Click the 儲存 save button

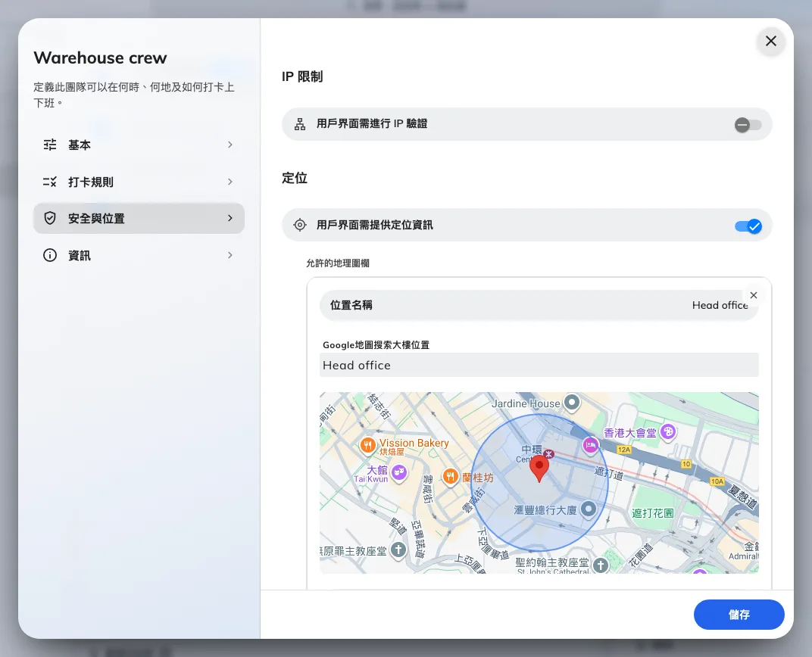(x=739, y=615)
